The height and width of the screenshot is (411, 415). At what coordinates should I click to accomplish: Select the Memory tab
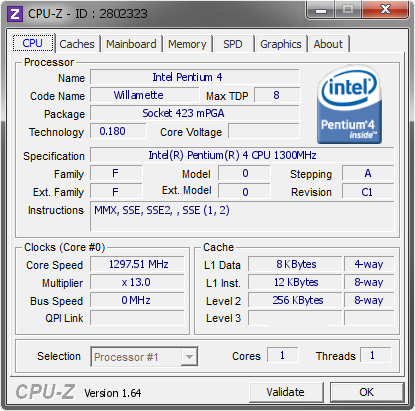tap(187, 44)
